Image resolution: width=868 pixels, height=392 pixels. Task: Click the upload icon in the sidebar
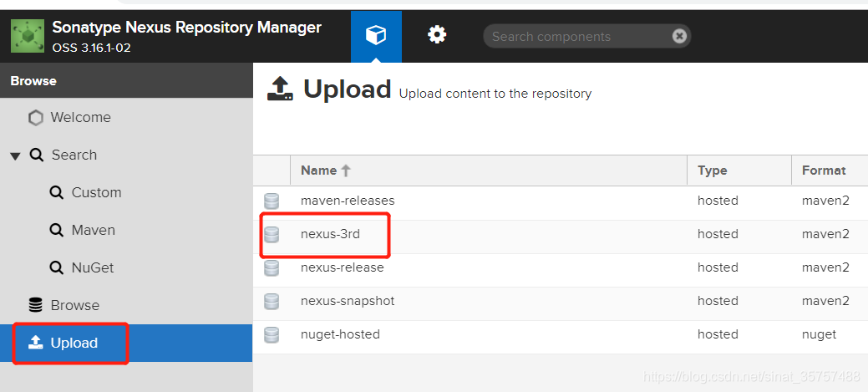(35, 343)
